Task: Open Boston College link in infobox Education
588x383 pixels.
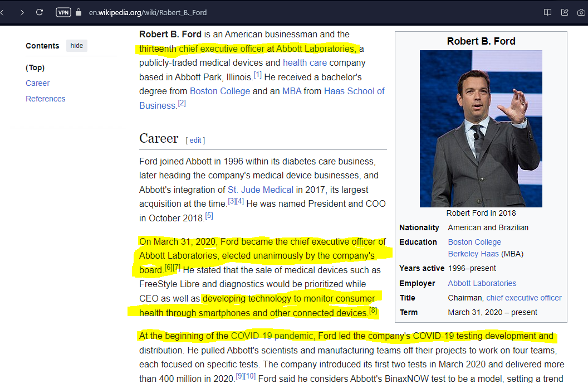Action: 474,242
